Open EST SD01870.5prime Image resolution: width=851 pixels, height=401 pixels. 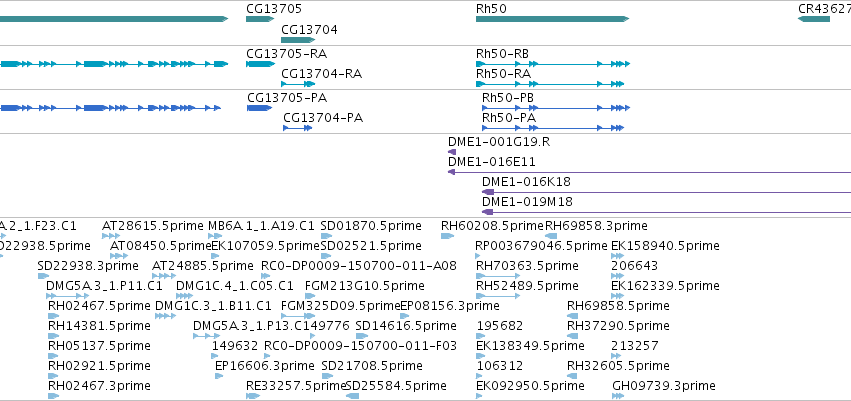326,236
